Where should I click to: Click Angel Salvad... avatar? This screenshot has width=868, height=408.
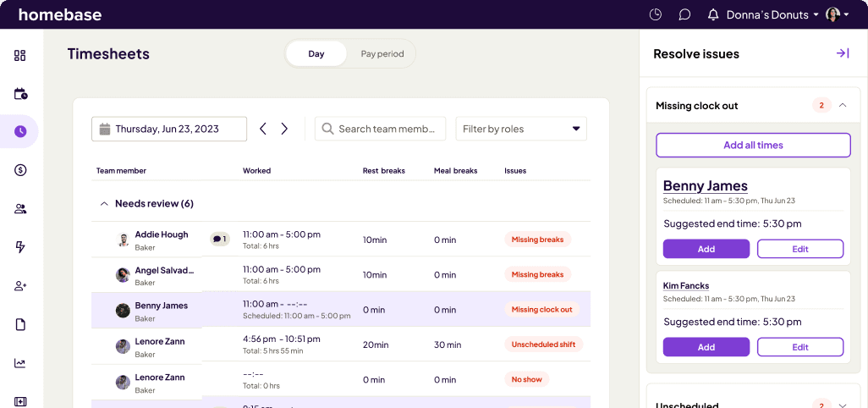click(x=123, y=275)
